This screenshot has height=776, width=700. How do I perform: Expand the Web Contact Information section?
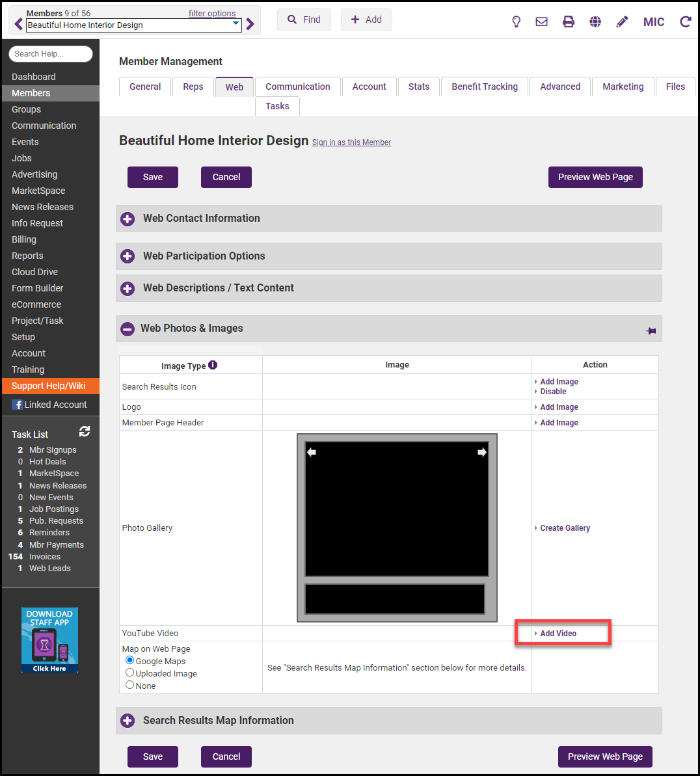tap(128, 219)
